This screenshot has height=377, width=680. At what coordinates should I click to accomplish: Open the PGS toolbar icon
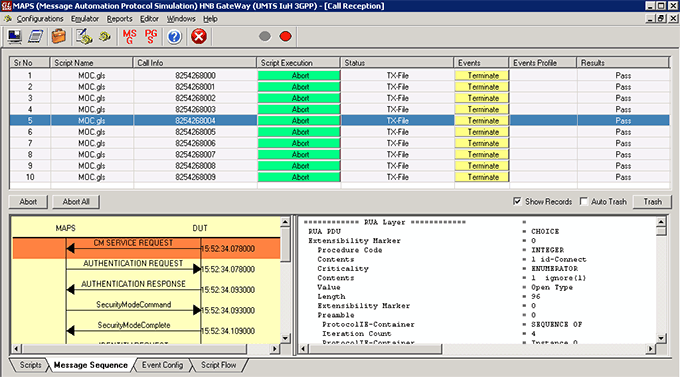click(151, 36)
